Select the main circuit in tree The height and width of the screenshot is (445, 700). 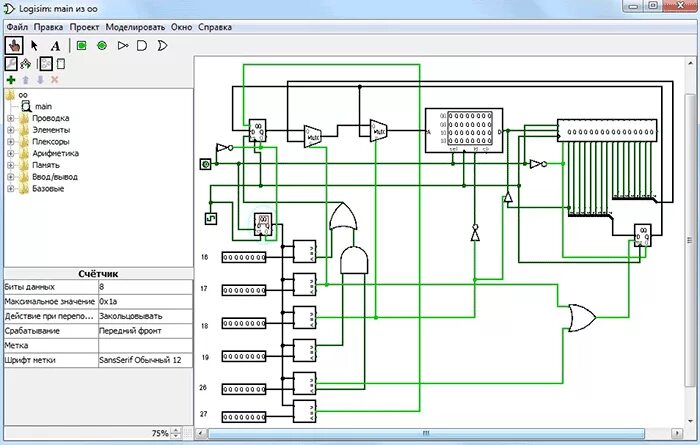(x=43, y=106)
